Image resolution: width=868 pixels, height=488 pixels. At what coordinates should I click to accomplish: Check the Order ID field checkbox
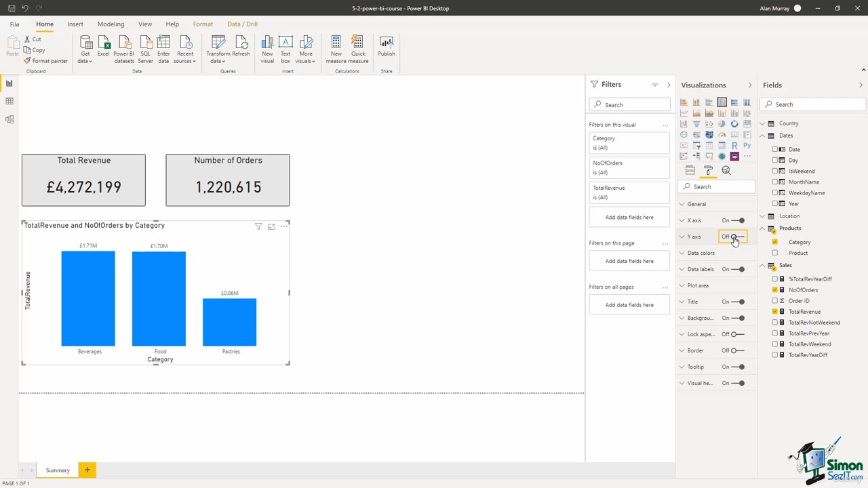(775, 300)
